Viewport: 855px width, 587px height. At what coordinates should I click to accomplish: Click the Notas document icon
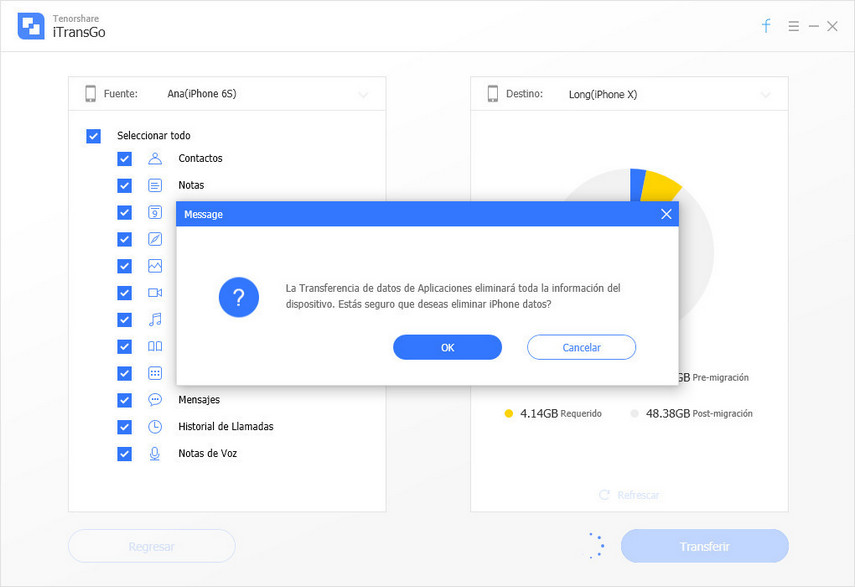pos(155,185)
